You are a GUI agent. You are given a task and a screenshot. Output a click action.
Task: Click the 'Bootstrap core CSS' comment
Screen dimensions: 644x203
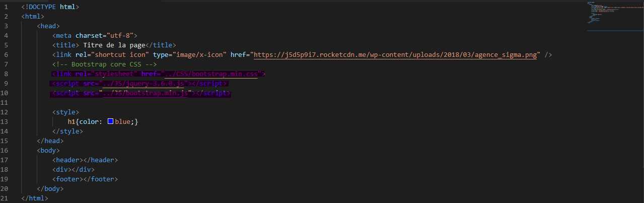[104, 64]
